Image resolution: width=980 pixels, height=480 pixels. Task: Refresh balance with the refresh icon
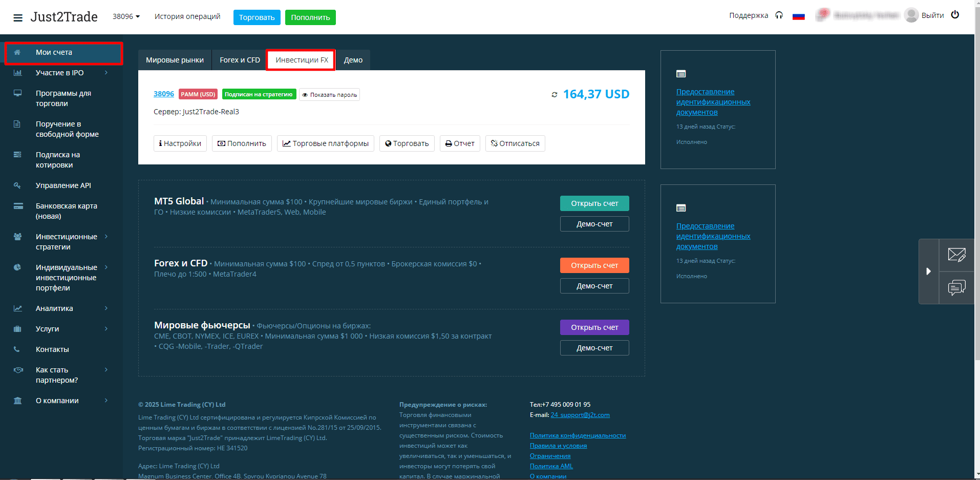pyautogui.click(x=554, y=95)
